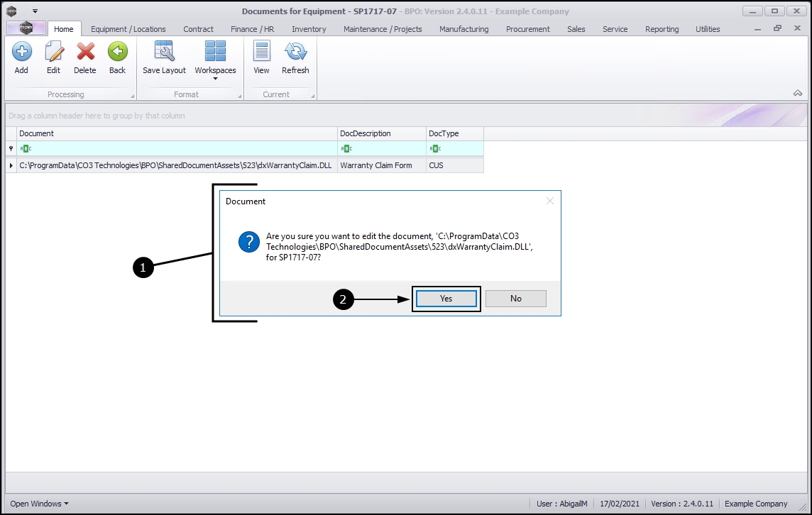Click the Edit document icon
The image size is (812, 515).
pyautogui.click(x=54, y=52)
